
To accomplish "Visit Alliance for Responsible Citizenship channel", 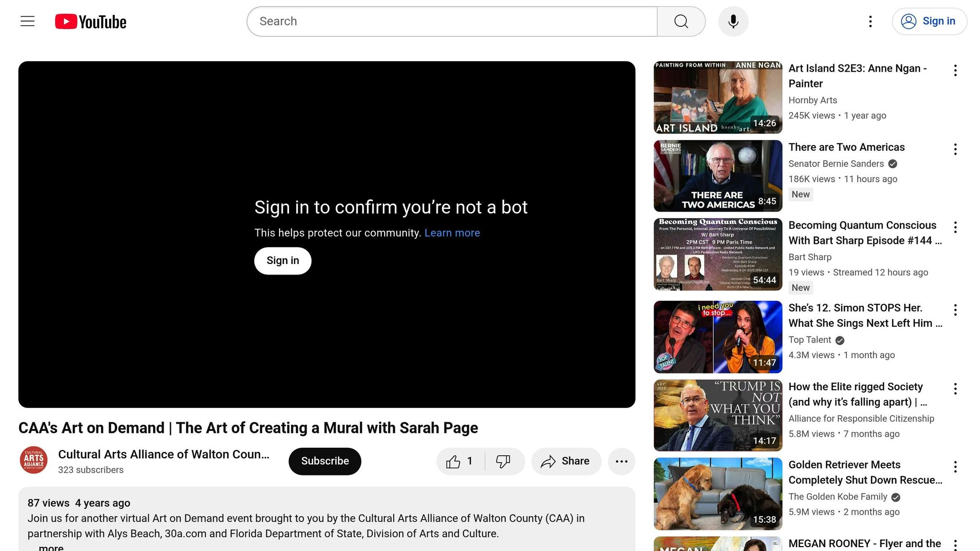I will [x=861, y=419].
